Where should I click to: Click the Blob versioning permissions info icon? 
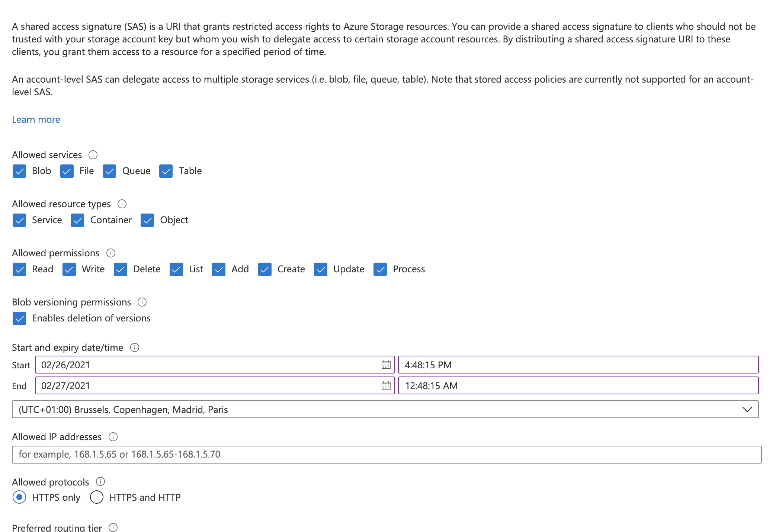pyautogui.click(x=142, y=302)
